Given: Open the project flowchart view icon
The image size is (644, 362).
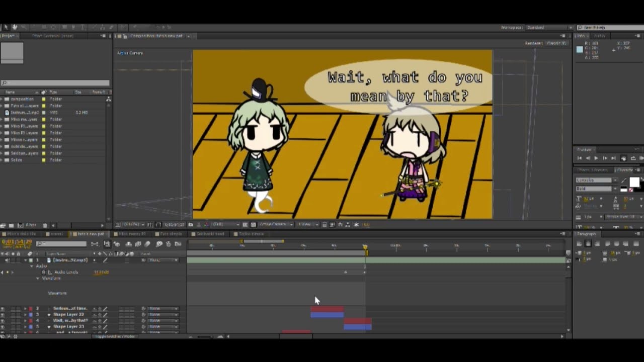Looking at the screenshot, I should pyautogui.click(x=108, y=100).
